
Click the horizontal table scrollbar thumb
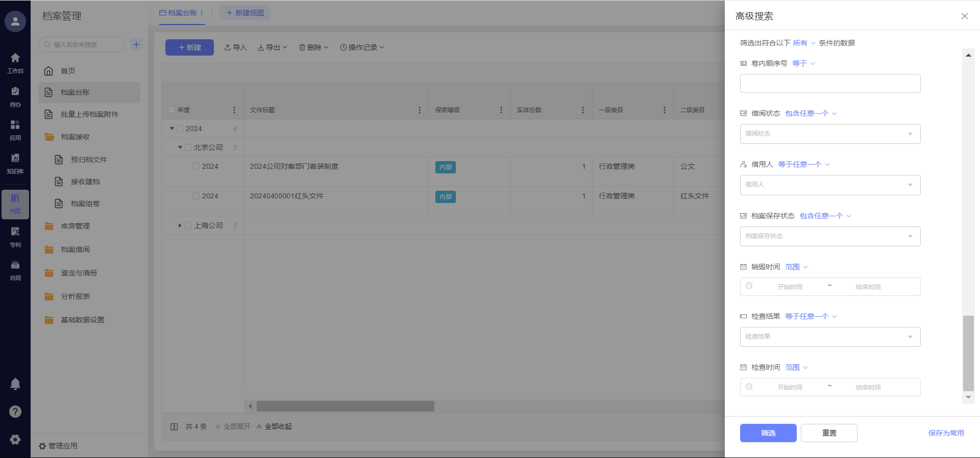pyautogui.click(x=345, y=406)
